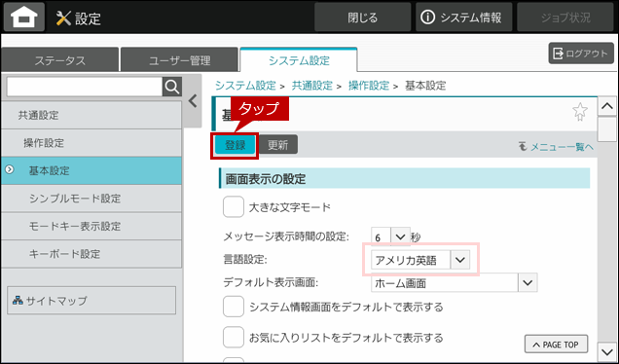Tap the 閉じる button
The image size is (619, 364).
pos(362,18)
